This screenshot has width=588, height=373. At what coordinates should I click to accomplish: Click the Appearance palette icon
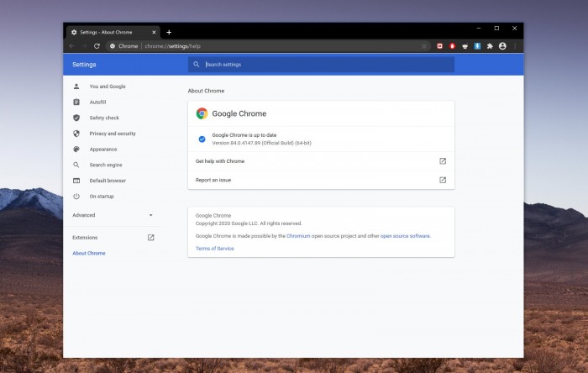click(76, 150)
